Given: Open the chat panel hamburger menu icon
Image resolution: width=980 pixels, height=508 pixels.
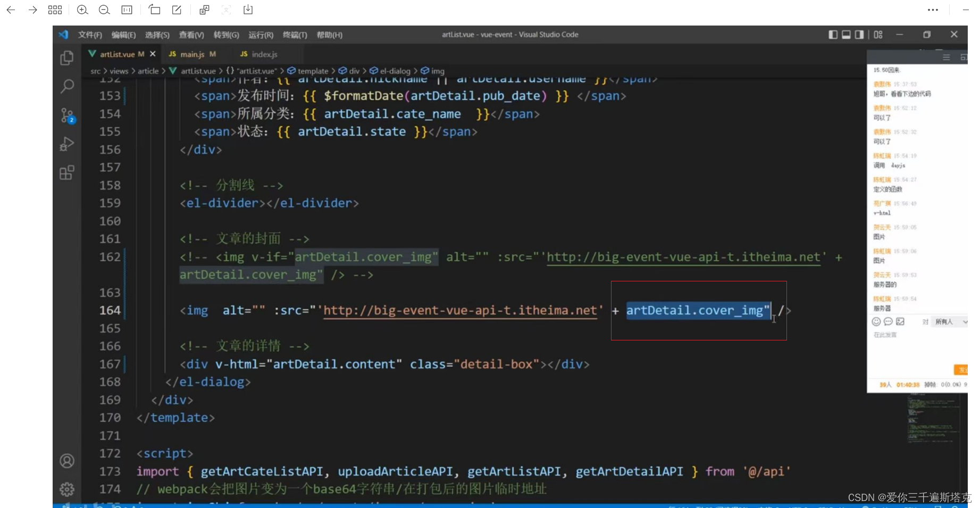Looking at the screenshot, I should click(947, 57).
